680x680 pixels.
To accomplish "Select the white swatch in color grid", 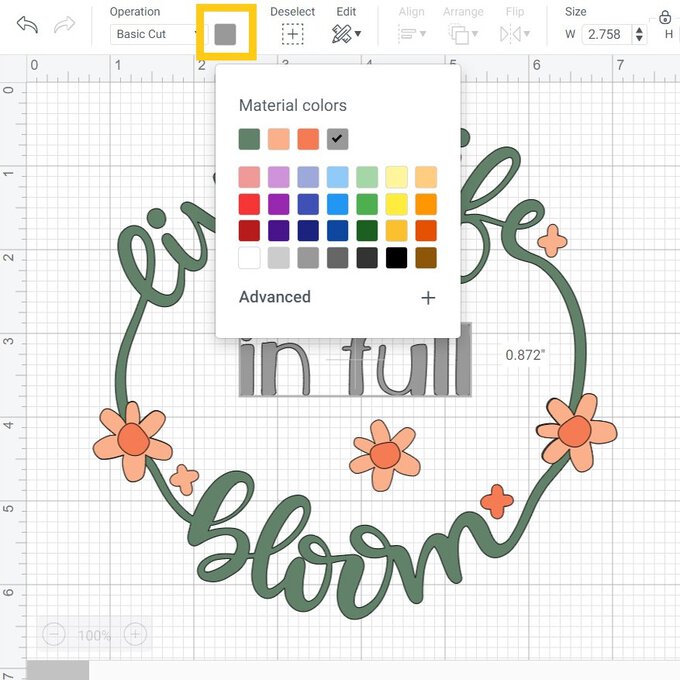I will click(x=249, y=257).
